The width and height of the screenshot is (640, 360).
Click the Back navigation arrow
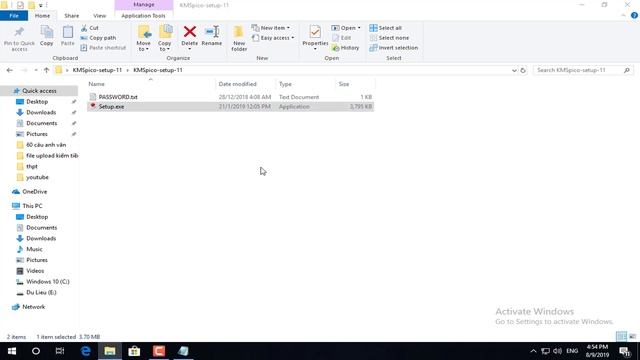[x=9, y=70]
